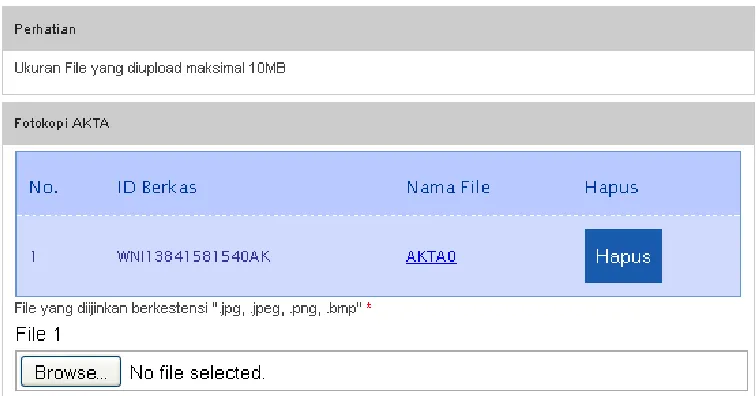This screenshot has height=396, width=756.
Task: Click the 'Ukuran File yang diupload maksimal 10MB' notice
Action: (150, 68)
